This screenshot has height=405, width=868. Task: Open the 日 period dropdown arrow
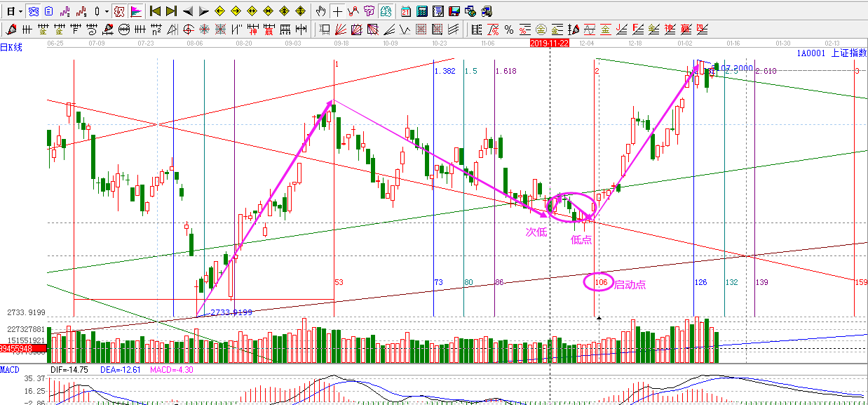click(x=21, y=11)
